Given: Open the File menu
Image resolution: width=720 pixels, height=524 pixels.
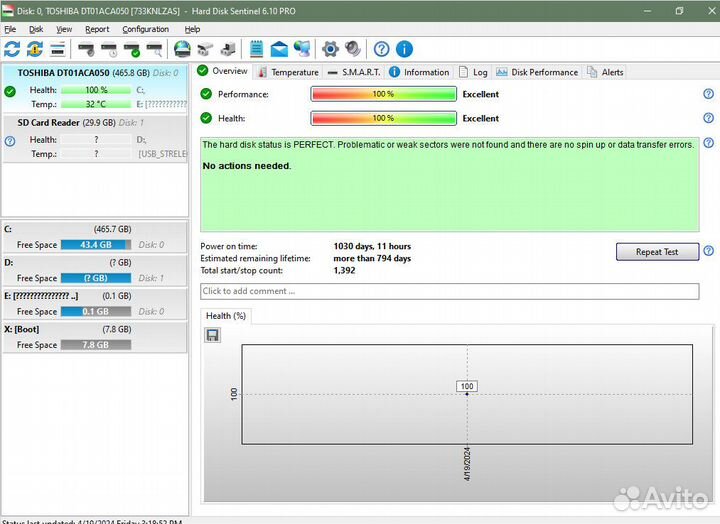Looking at the screenshot, I should point(10,29).
